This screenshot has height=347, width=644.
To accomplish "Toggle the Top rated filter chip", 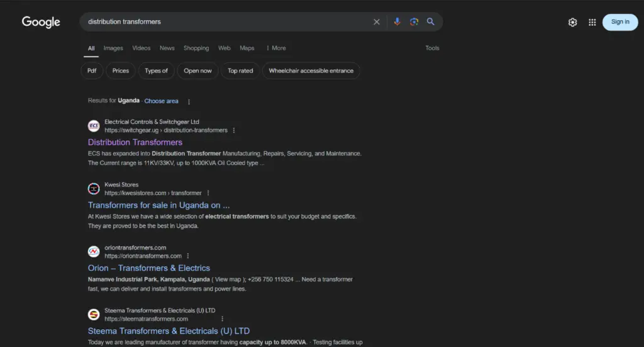I will 240,71.
